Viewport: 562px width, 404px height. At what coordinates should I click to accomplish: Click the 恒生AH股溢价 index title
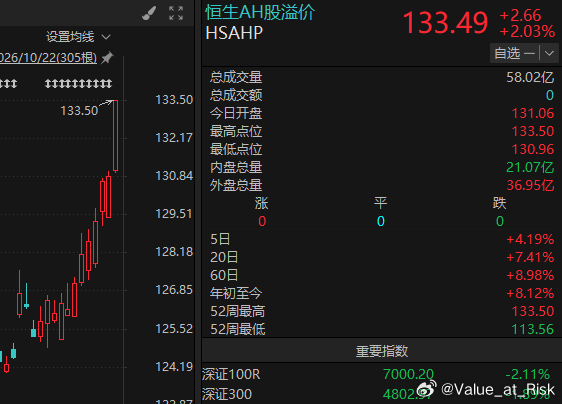tap(260, 12)
